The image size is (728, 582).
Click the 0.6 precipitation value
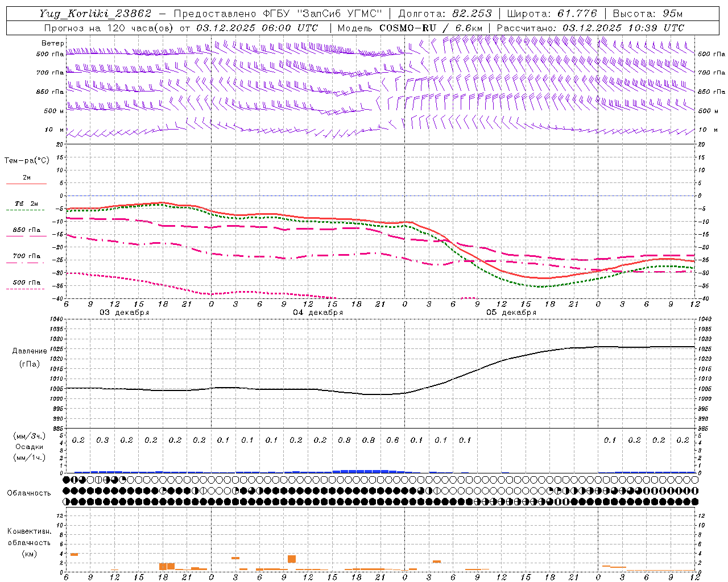click(393, 440)
